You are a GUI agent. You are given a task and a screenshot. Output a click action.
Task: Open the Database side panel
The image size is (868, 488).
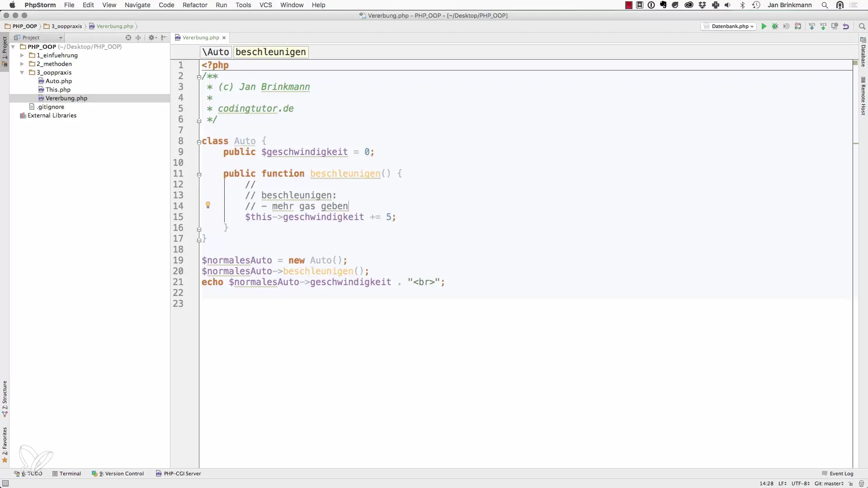(863, 52)
